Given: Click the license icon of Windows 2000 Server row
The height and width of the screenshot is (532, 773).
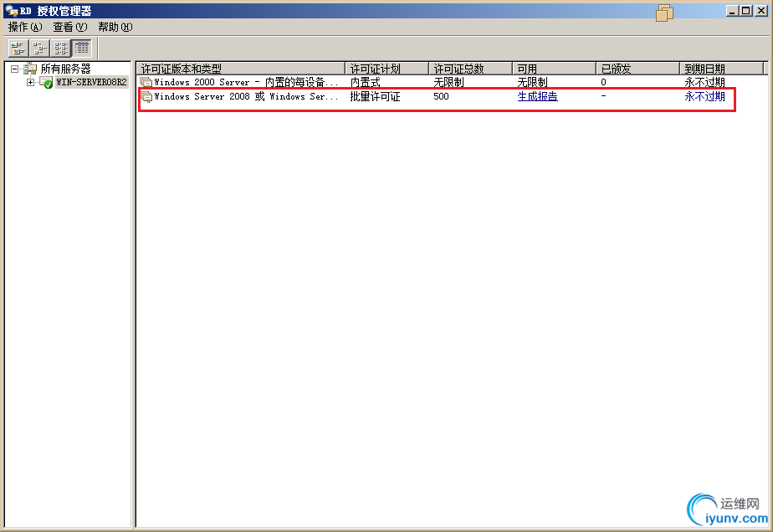Looking at the screenshot, I should tap(146, 82).
